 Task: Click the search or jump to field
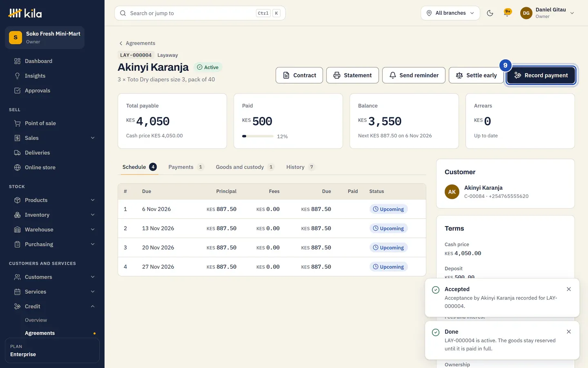pyautogui.click(x=200, y=13)
